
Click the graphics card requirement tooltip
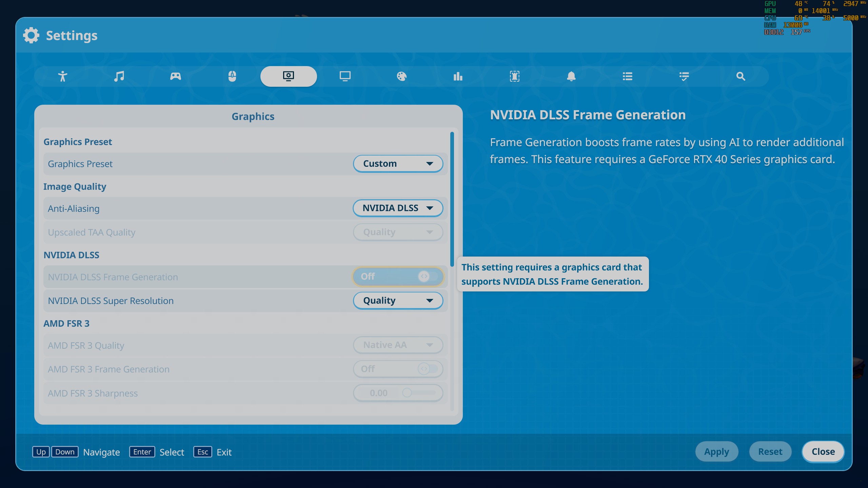(553, 274)
